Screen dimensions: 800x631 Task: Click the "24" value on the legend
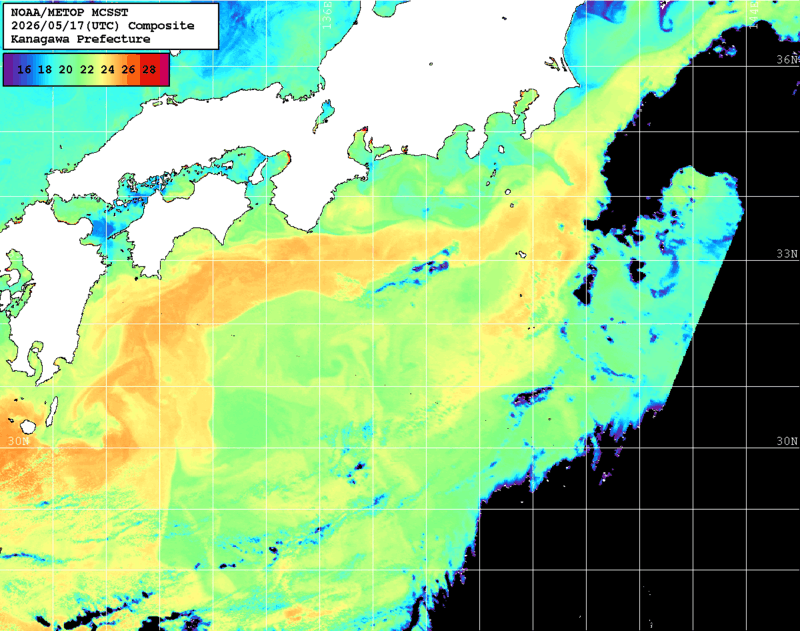pyautogui.click(x=108, y=69)
